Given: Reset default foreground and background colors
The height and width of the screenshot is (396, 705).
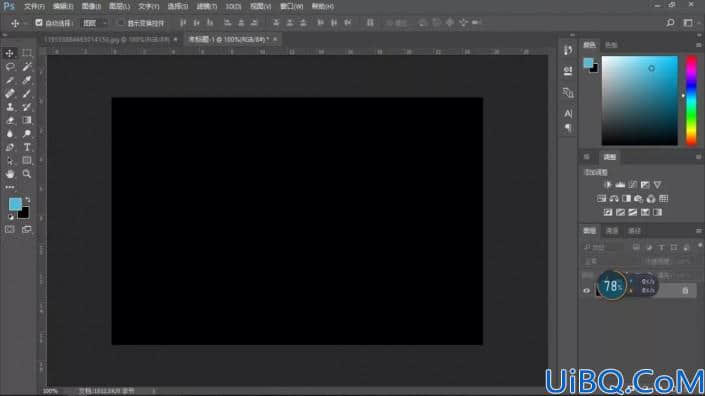Looking at the screenshot, I should 10,217.
